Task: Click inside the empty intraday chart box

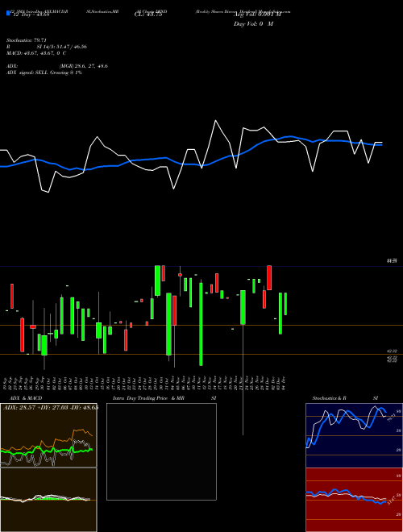Action: [161, 451]
